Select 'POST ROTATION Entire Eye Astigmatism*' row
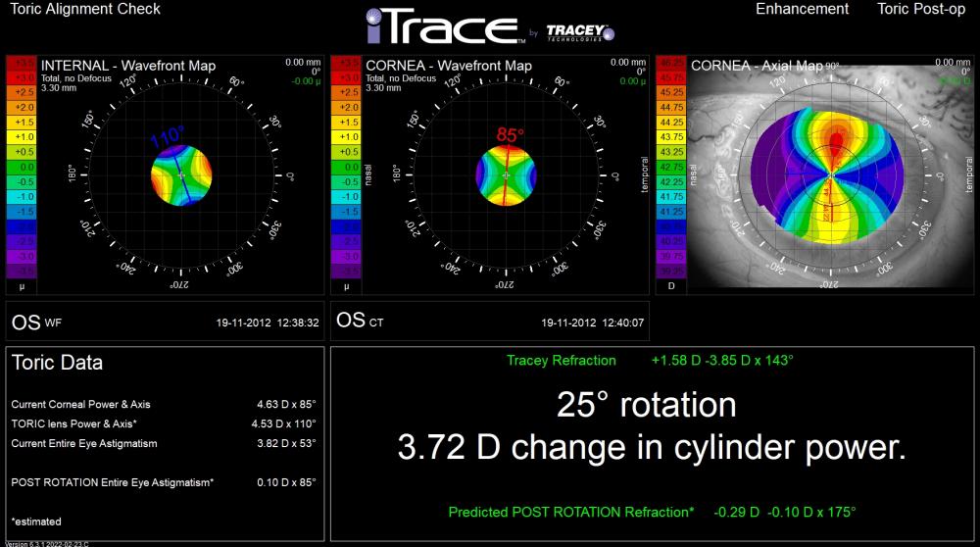This screenshot has height=547, width=980. tap(164, 482)
